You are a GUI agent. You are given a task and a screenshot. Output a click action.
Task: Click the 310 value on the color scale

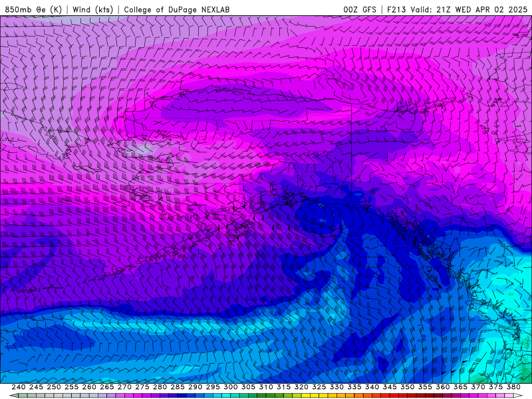266,387
